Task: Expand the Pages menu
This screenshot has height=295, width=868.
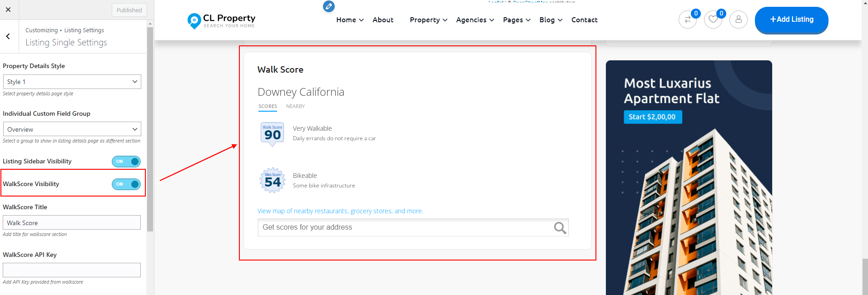Action: point(516,20)
